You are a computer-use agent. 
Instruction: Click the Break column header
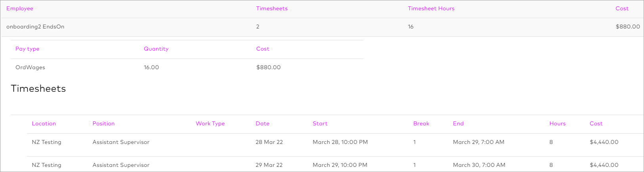(x=421, y=124)
